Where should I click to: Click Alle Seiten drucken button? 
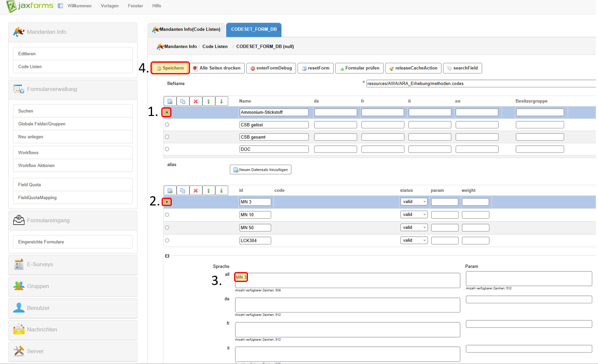pos(217,68)
